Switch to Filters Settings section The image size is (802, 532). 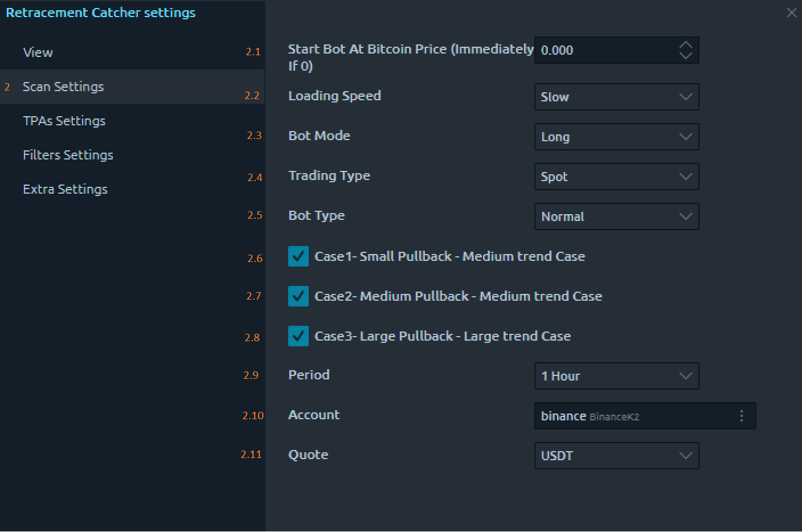pyautogui.click(x=68, y=155)
